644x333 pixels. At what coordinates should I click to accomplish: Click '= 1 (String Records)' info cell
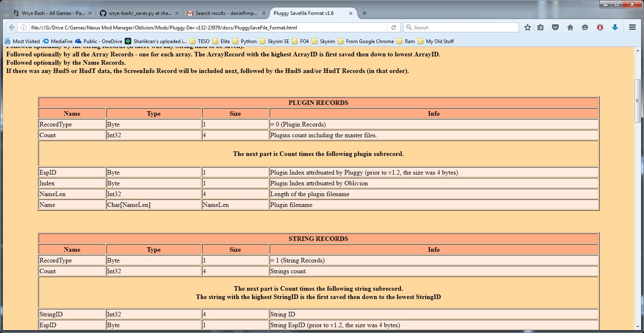coord(434,260)
